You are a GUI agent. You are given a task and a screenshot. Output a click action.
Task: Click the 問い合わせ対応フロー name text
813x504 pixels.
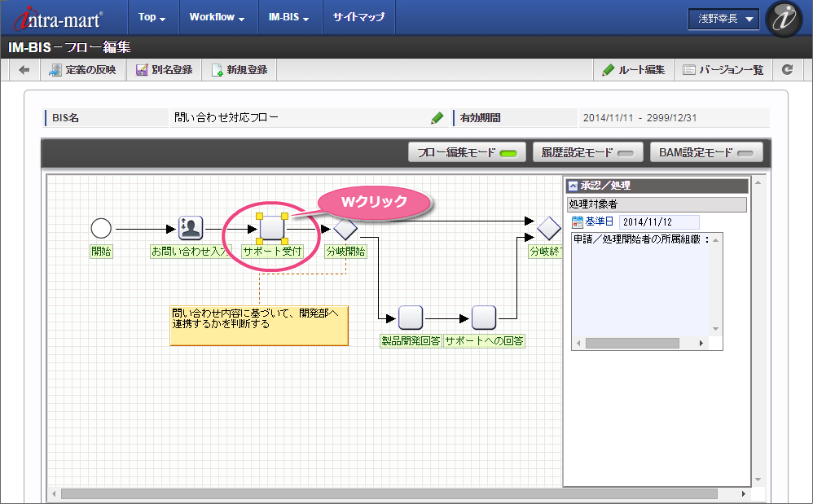226,117
